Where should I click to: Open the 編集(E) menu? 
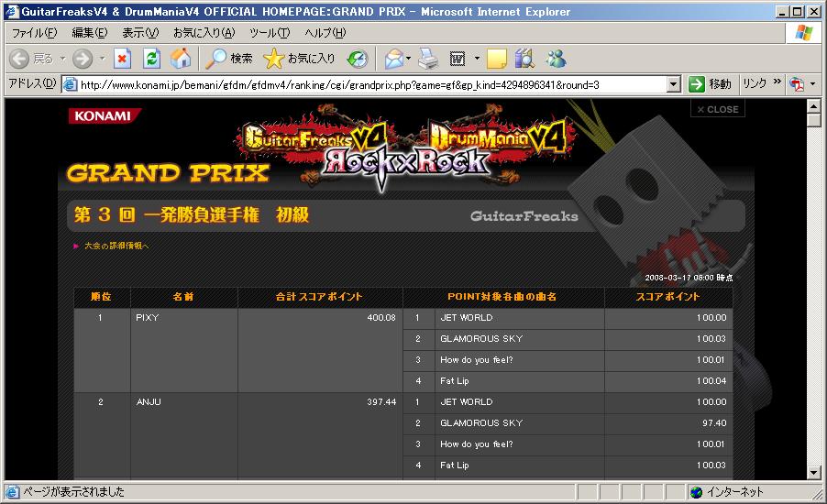coord(90,33)
